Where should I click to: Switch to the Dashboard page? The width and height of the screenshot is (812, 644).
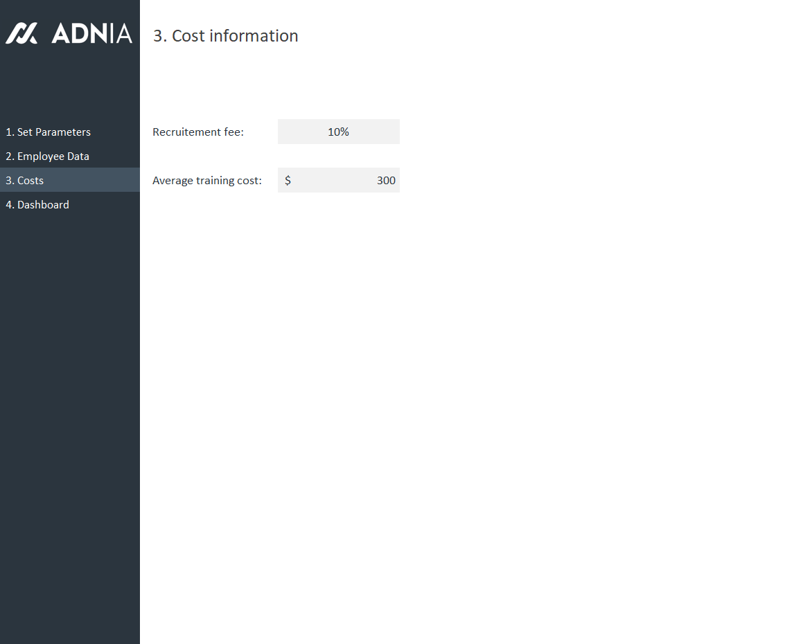pos(37,204)
